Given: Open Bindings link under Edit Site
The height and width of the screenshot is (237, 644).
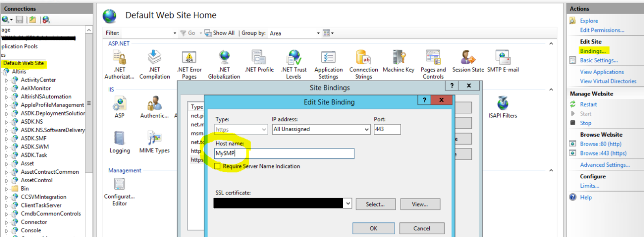Looking at the screenshot, I should click(593, 51).
